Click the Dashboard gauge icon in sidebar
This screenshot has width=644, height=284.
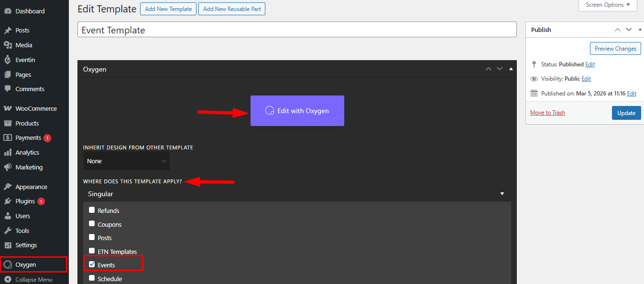pyautogui.click(x=8, y=11)
